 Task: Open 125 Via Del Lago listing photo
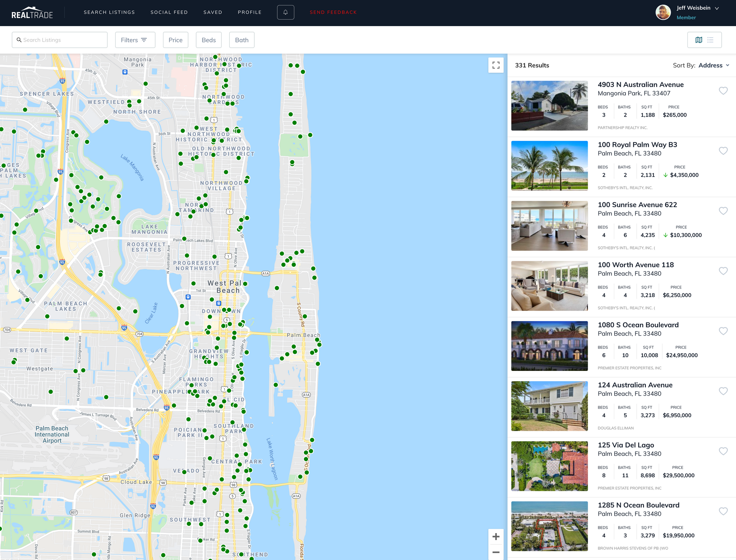549,466
